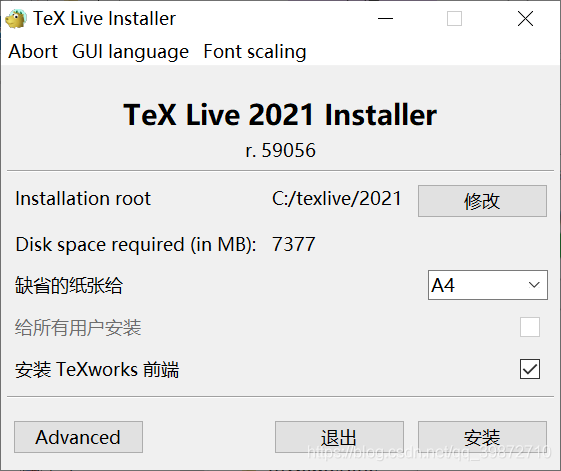Click the TeX Live 2021 Installer heading
Viewport: 561px width, 471px height.
click(x=280, y=115)
